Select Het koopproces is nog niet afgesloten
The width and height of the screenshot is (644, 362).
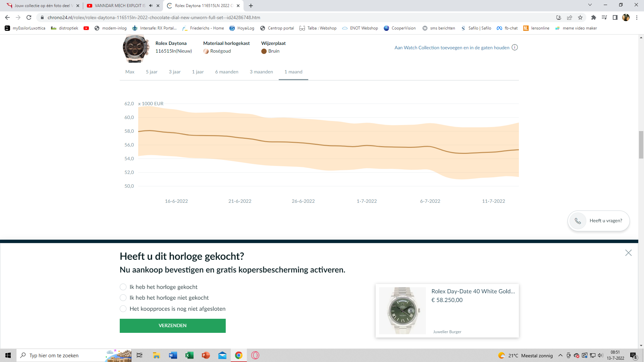pyautogui.click(x=123, y=309)
